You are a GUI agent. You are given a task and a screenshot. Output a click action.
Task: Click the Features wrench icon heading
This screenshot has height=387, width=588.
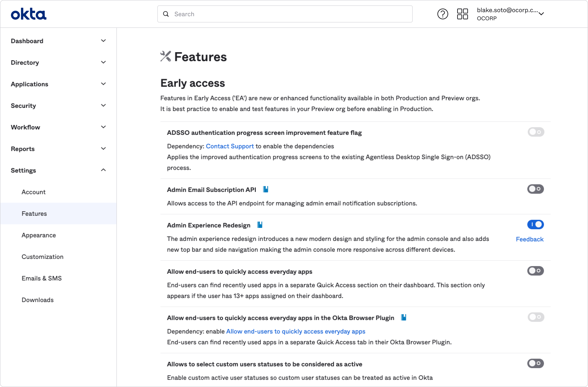point(165,56)
